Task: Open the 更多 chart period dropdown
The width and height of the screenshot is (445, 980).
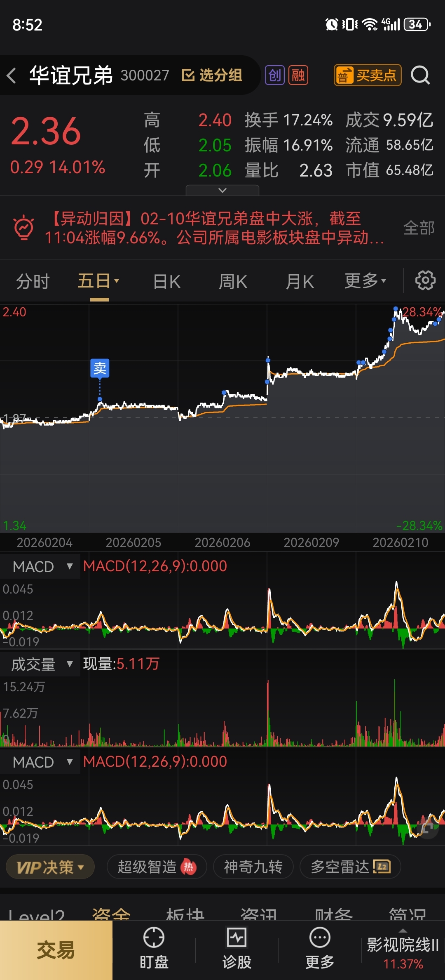Action: coord(365,281)
